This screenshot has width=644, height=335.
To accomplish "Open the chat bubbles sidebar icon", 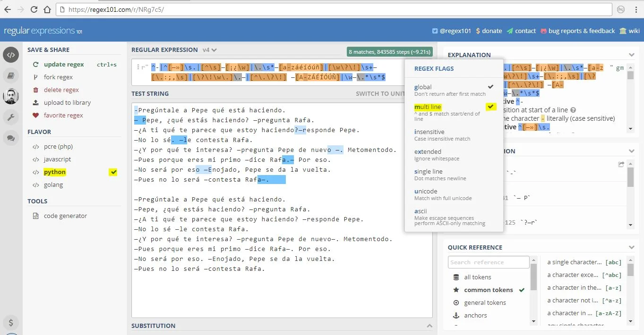I will tap(11, 138).
